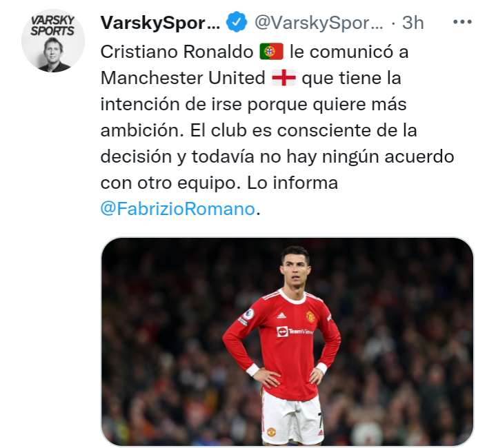Click the white shorts club crest in the photo
The image size is (496, 448).
(x=271, y=431)
